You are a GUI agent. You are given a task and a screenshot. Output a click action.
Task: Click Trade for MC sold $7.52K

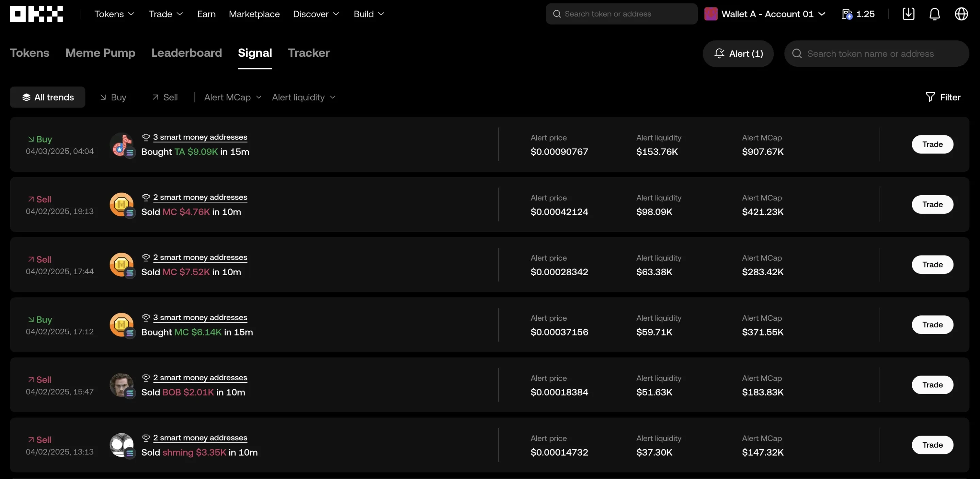point(932,264)
